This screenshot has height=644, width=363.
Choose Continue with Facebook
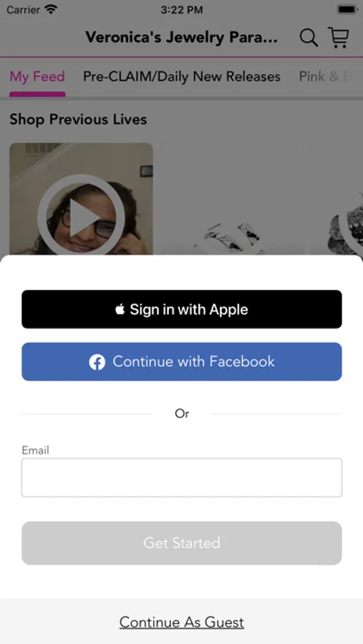coord(182,362)
